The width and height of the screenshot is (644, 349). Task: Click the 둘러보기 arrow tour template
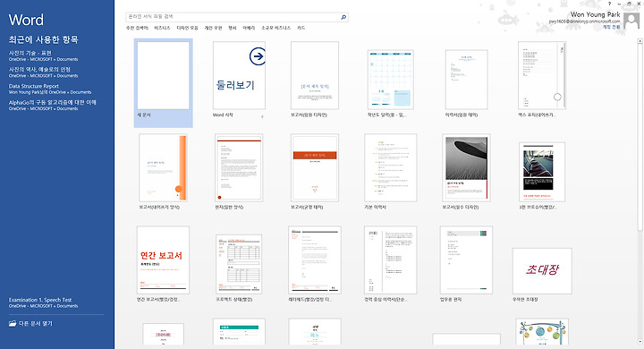pos(239,75)
